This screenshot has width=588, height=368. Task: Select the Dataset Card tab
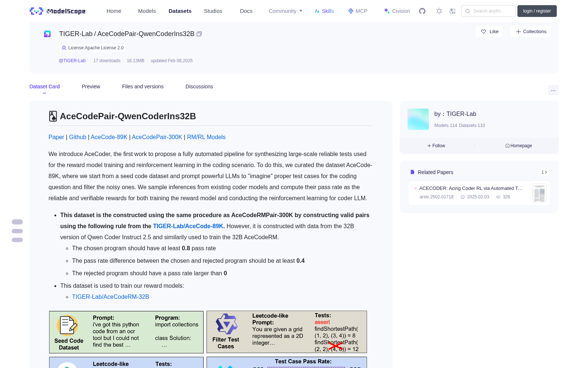coord(44,86)
